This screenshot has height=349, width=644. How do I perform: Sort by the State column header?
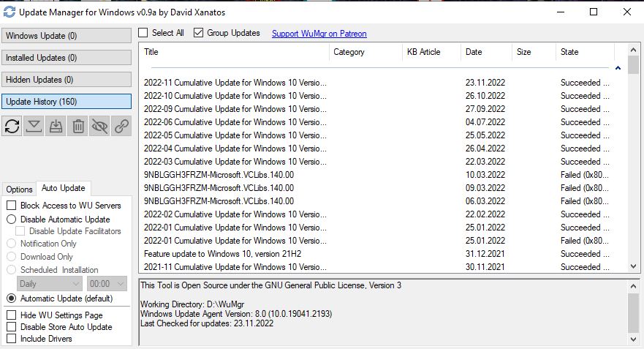(x=586, y=52)
